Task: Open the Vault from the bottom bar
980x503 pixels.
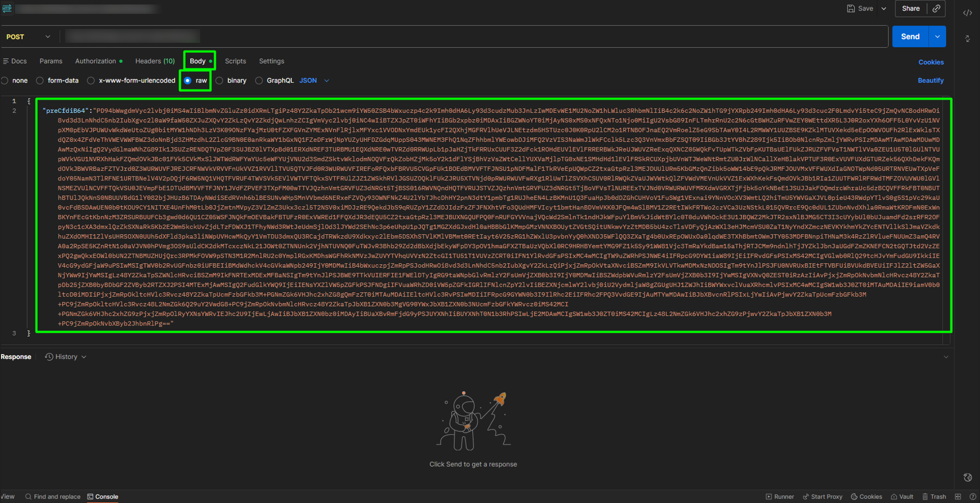Action: click(x=902, y=496)
